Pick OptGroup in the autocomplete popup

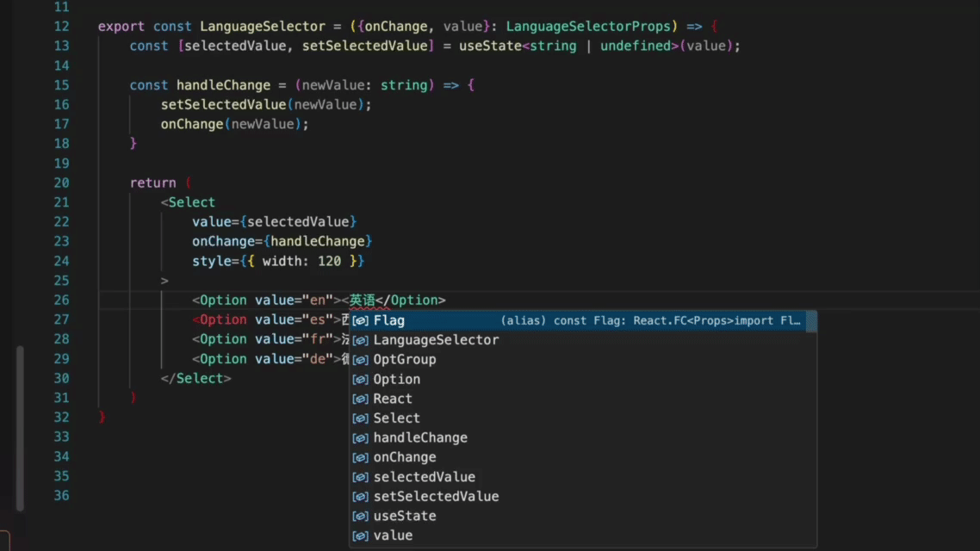tap(582, 359)
